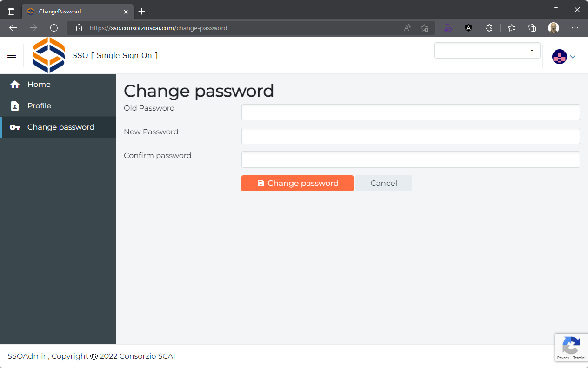Click the reCAPTCHA badge
Image resolution: width=588 pixels, height=368 pixels.
click(x=571, y=347)
